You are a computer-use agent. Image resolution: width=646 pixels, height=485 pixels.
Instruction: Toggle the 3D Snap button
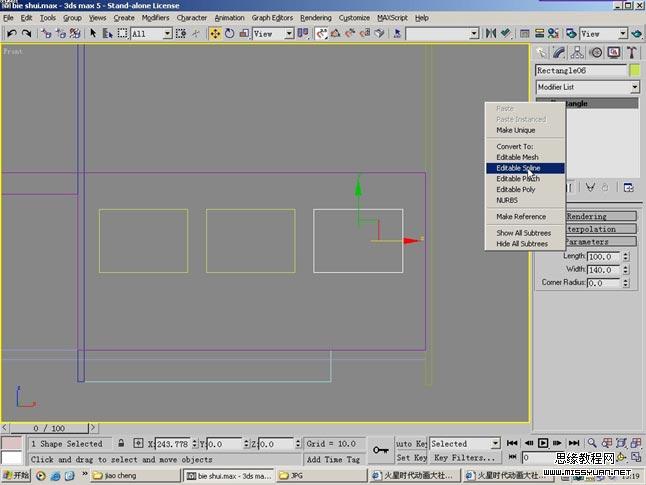(x=321, y=33)
